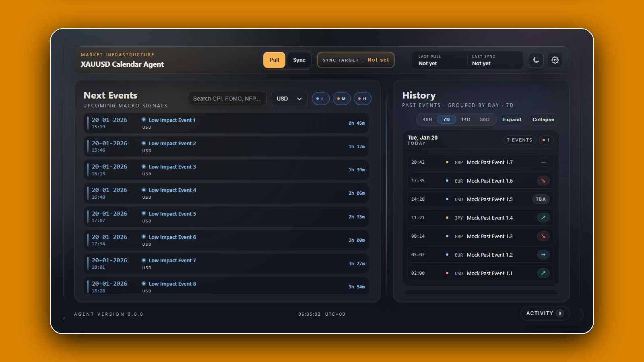This screenshot has height=362, width=644.
Task: Click the impact dot of Low Impact Event 4
Action: [144, 190]
